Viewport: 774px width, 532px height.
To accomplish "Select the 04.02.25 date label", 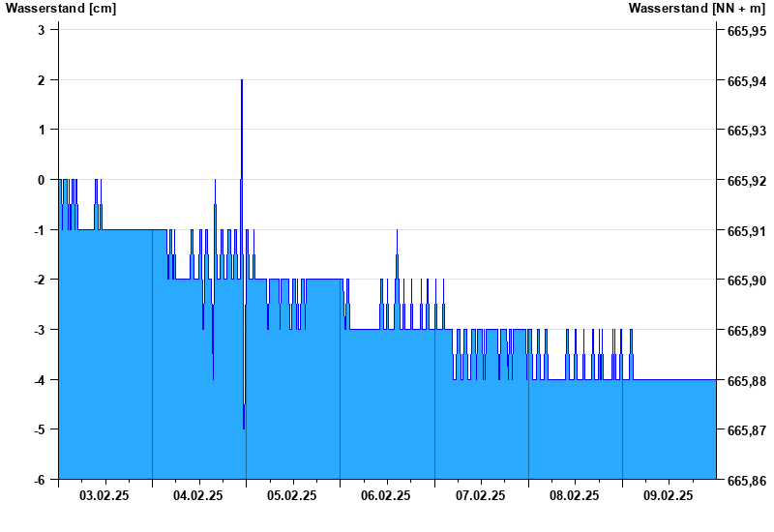I will tap(198, 495).
